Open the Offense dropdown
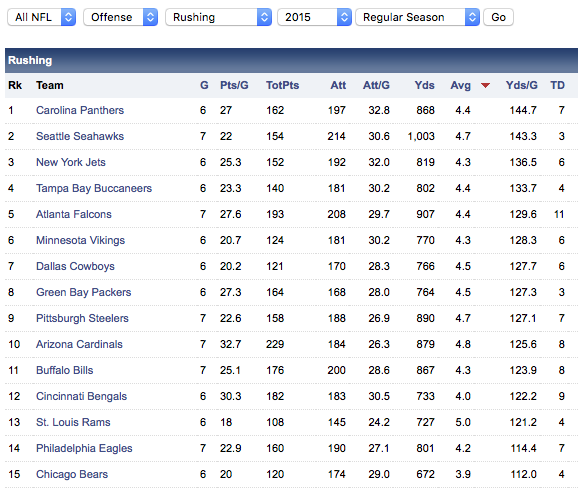The image size is (578, 490). tap(121, 17)
